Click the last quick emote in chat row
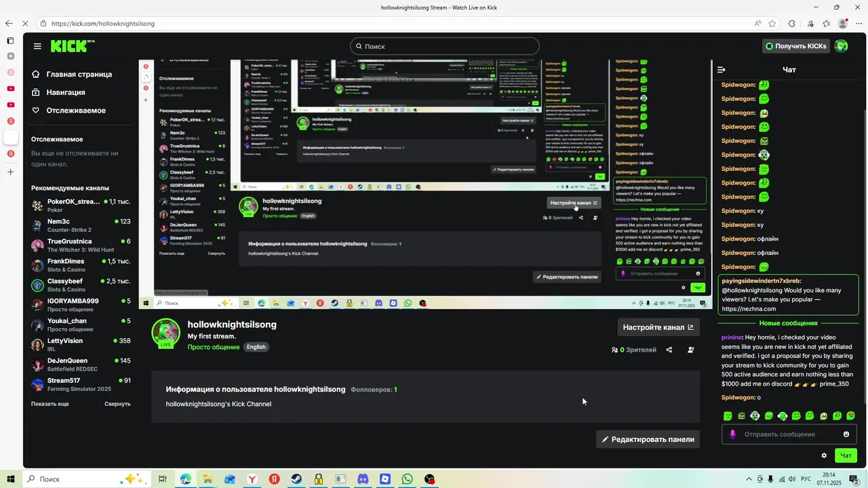This screenshot has width=868, height=488. click(851, 416)
